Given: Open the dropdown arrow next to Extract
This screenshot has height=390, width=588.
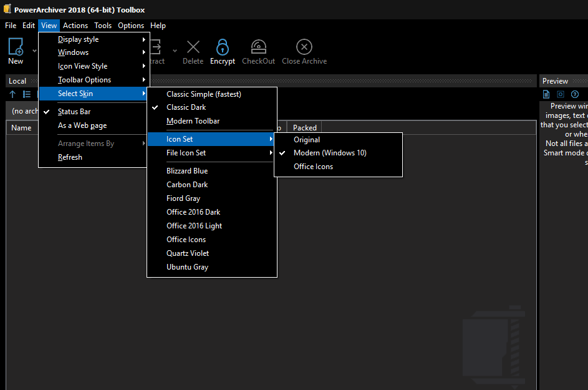Looking at the screenshot, I should click(175, 51).
